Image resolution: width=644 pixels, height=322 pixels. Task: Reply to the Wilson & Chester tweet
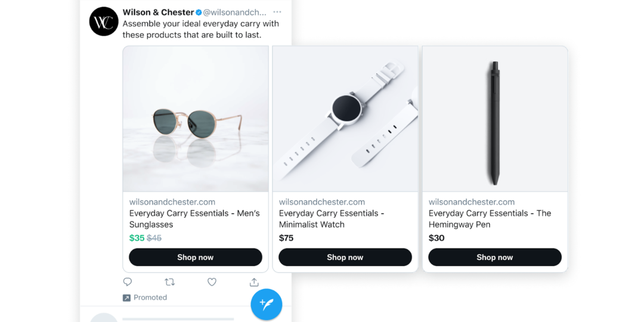click(128, 282)
